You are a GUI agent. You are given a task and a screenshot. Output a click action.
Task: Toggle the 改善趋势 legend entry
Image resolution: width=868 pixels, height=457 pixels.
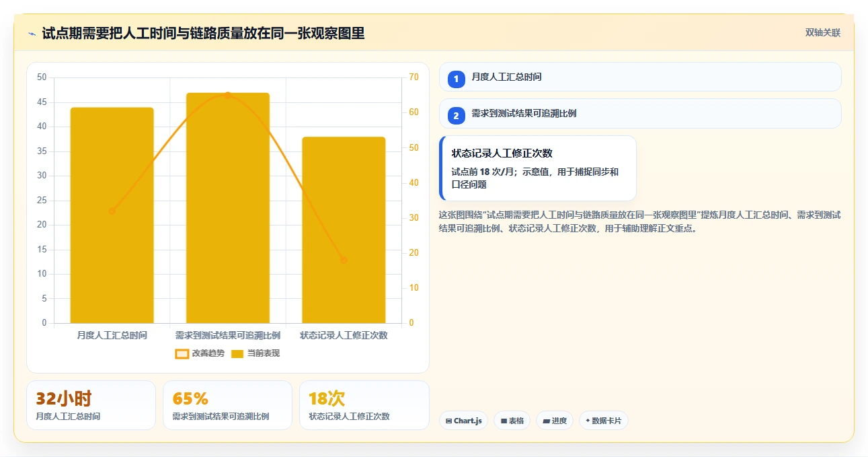point(200,353)
